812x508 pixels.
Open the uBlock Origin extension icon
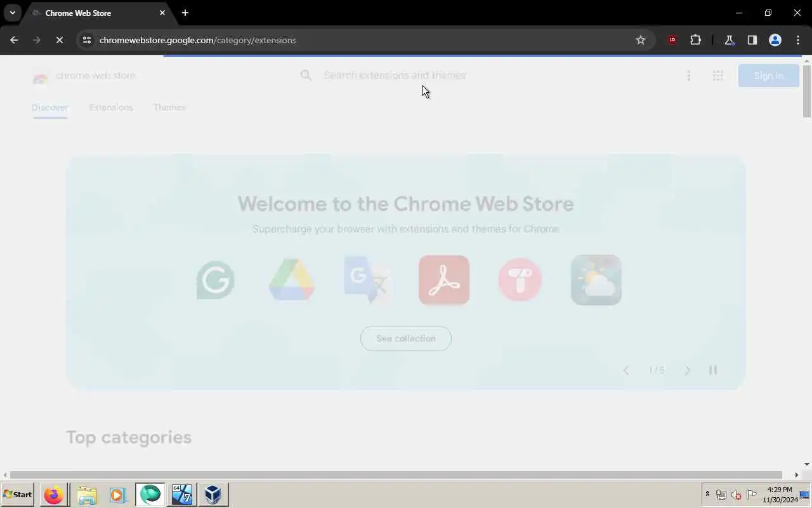[x=672, y=40]
